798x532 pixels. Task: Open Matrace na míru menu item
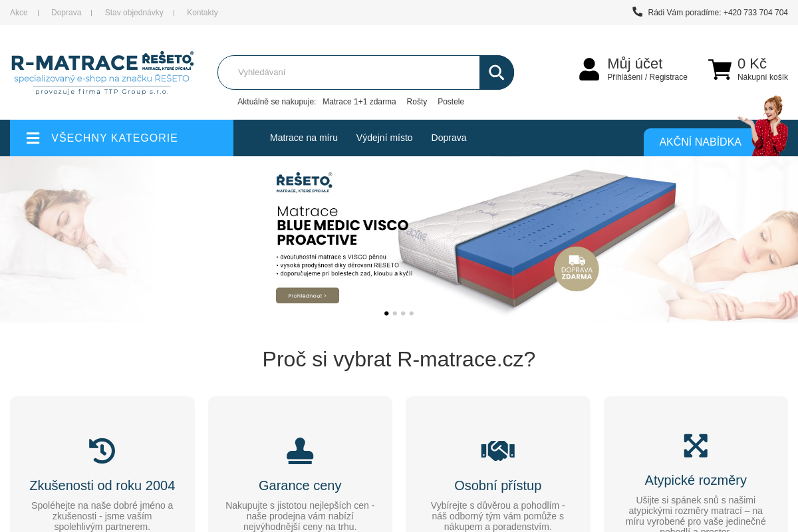tap(304, 138)
